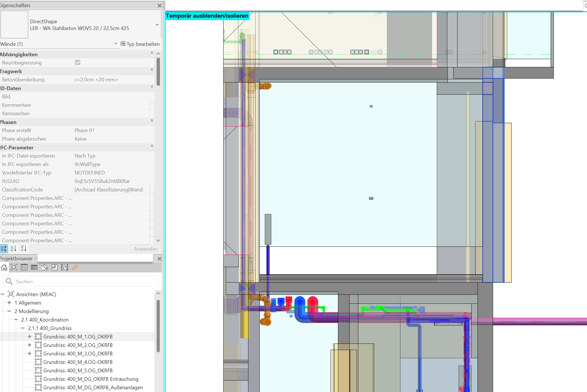This screenshot has width=587, height=392.
Task: Select the group-by-category properties icon
Action: [x=4, y=248]
